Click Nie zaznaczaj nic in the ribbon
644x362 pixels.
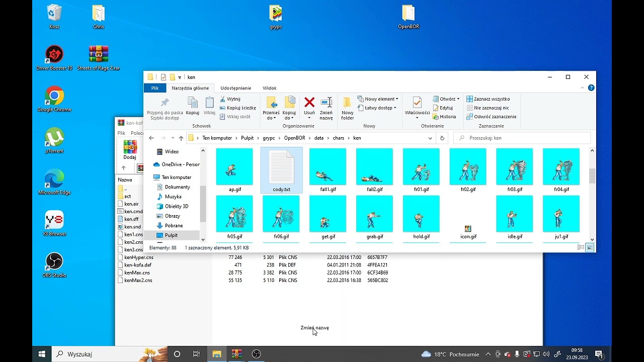click(x=487, y=108)
